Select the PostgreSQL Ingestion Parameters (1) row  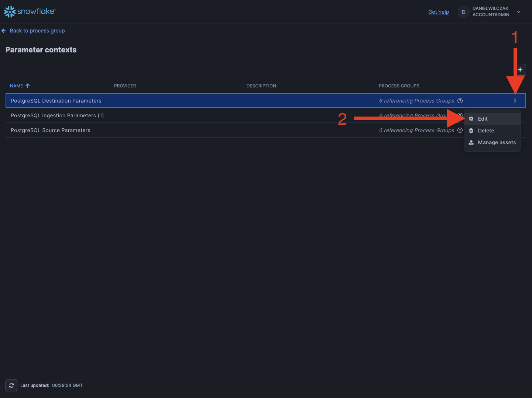tap(57, 115)
